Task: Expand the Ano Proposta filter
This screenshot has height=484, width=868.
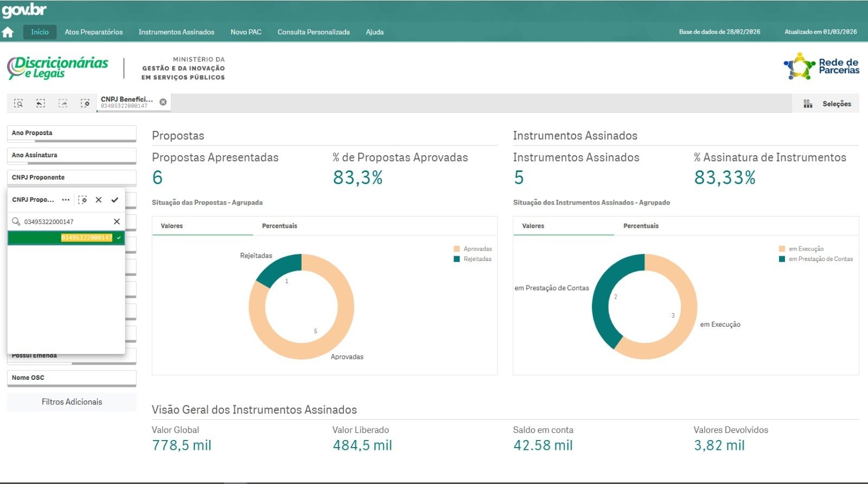Action: tap(71, 133)
